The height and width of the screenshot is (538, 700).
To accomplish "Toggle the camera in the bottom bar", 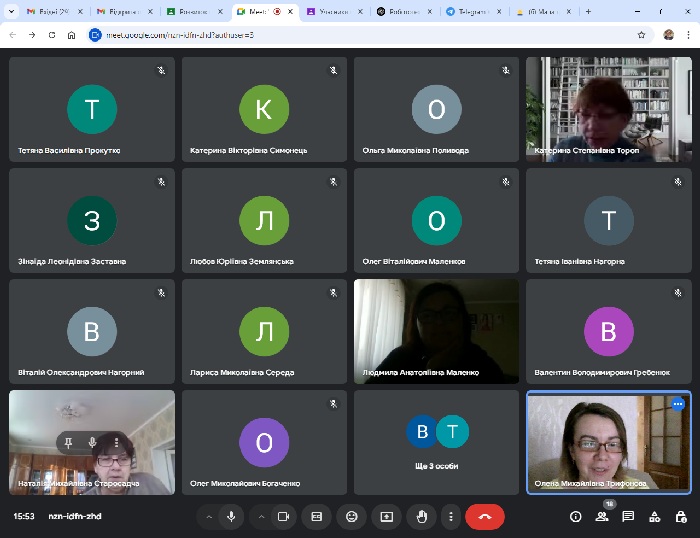I will click(283, 516).
